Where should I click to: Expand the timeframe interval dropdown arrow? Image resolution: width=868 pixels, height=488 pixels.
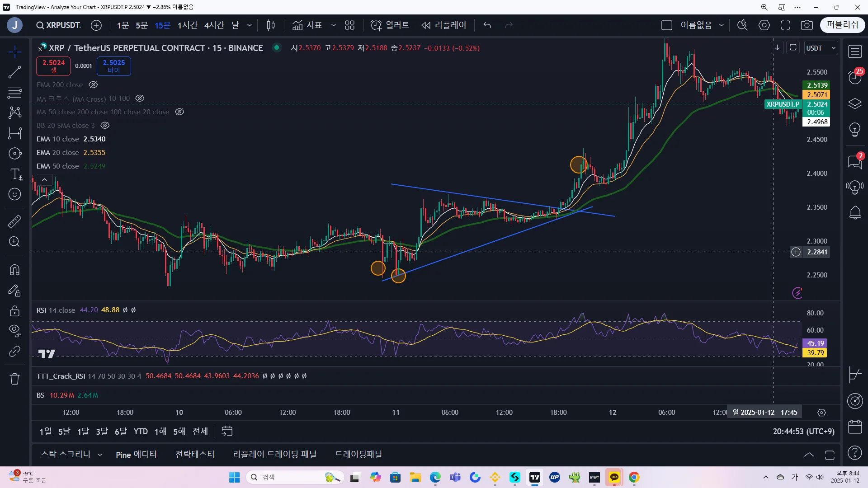pyautogui.click(x=250, y=25)
